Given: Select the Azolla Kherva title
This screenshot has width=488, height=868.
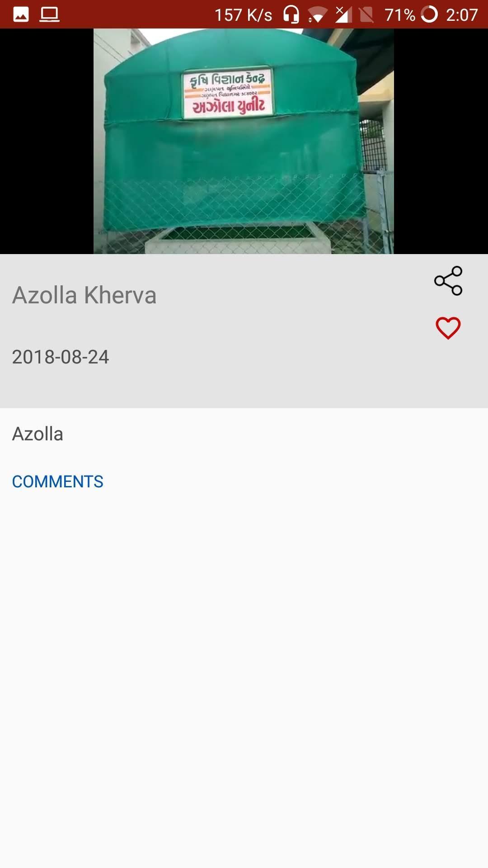Looking at the screenshot, I should point(84,295).
